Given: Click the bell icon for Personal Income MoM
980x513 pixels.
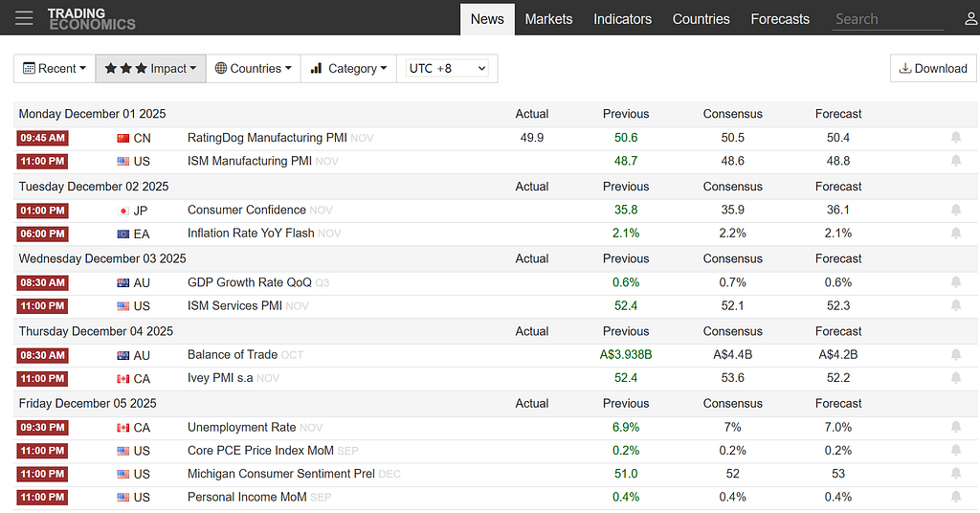Looking at the screenshot, I should point(956,498).
